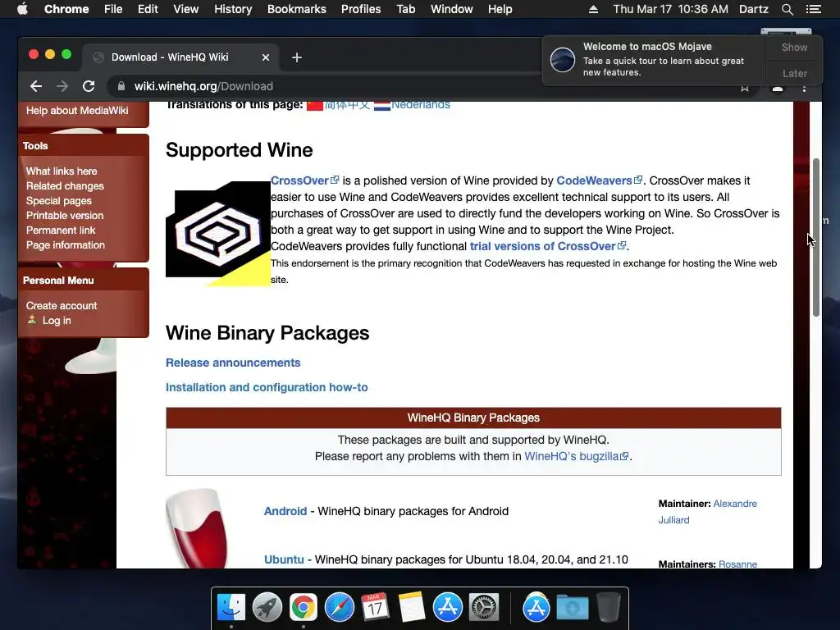Open Help about MediaWiki sidebar link
Screen dimensions: 840x630
[x=77, y=111]
